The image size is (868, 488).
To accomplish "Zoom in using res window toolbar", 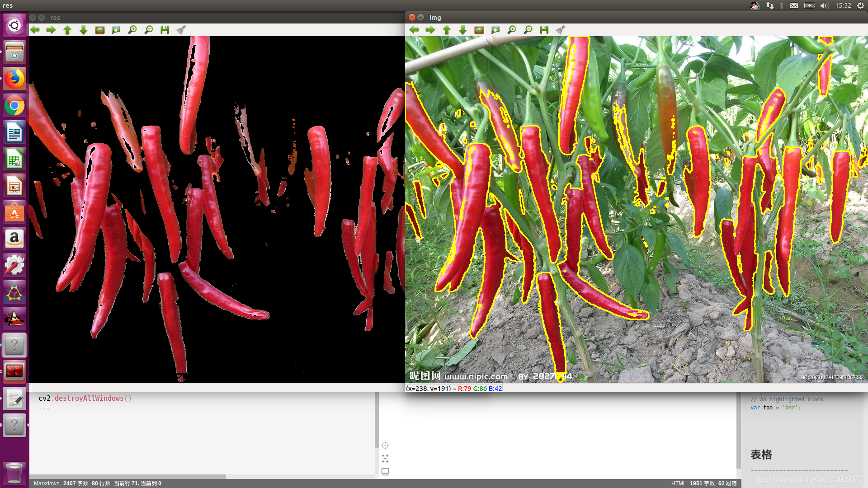I will 132,30.
